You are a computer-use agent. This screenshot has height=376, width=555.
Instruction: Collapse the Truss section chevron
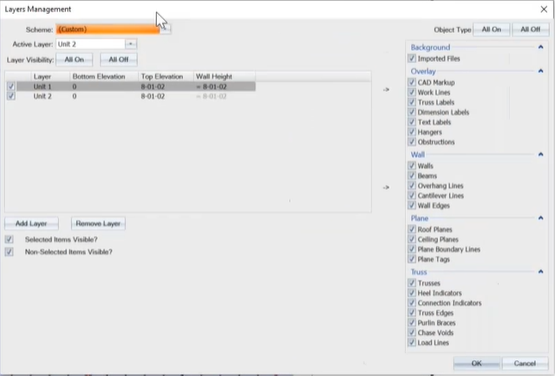click(540, 272)
